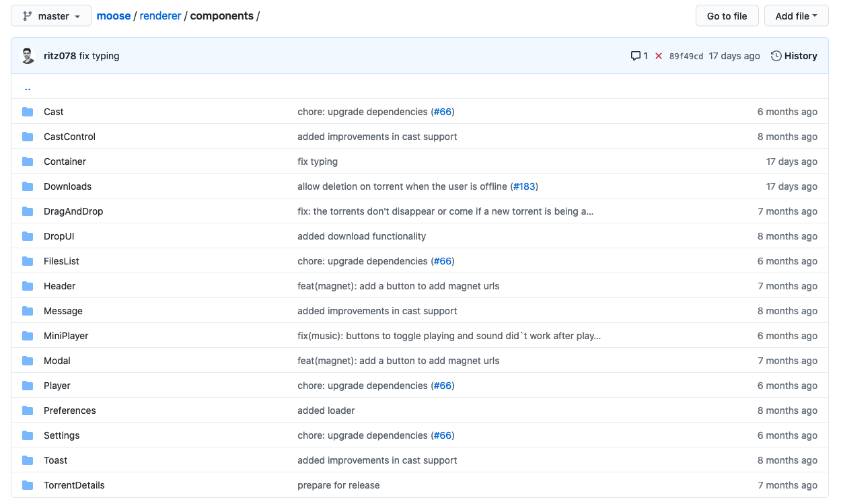Go up to parent directory (..)
841x504 pixels.
point(28,87)
